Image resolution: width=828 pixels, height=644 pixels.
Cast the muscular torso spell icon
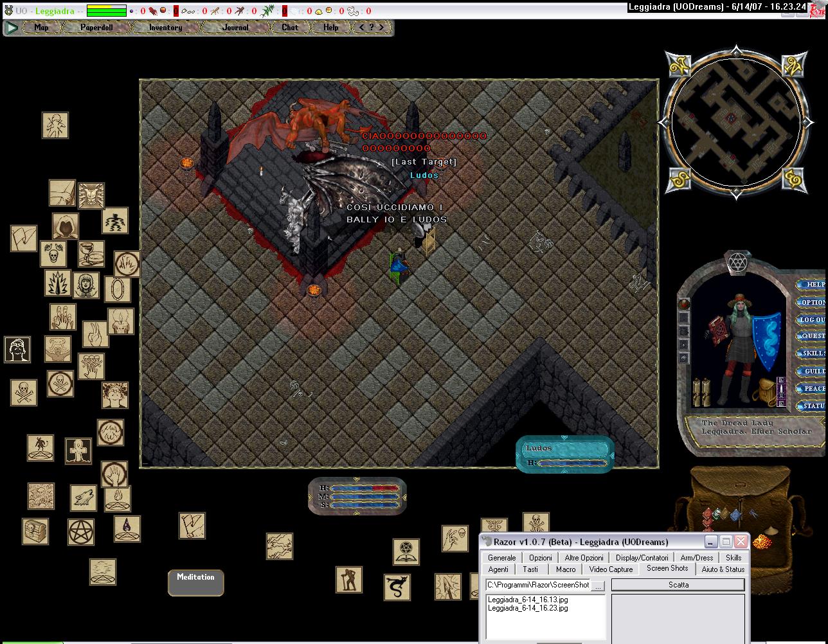58,348
